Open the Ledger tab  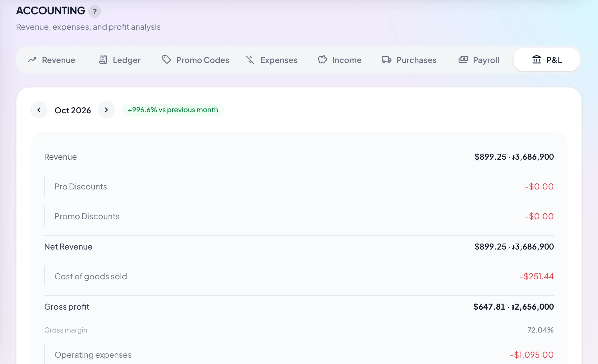(x=120, y=60)
